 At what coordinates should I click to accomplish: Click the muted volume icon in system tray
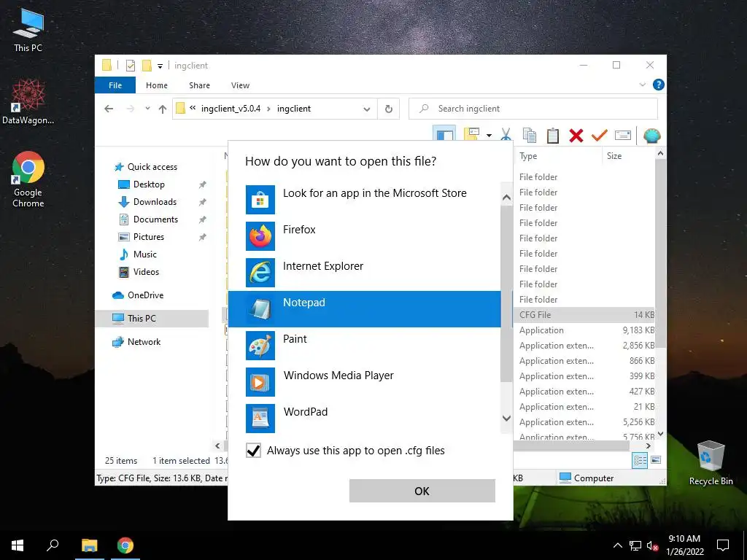coord(652,545)
